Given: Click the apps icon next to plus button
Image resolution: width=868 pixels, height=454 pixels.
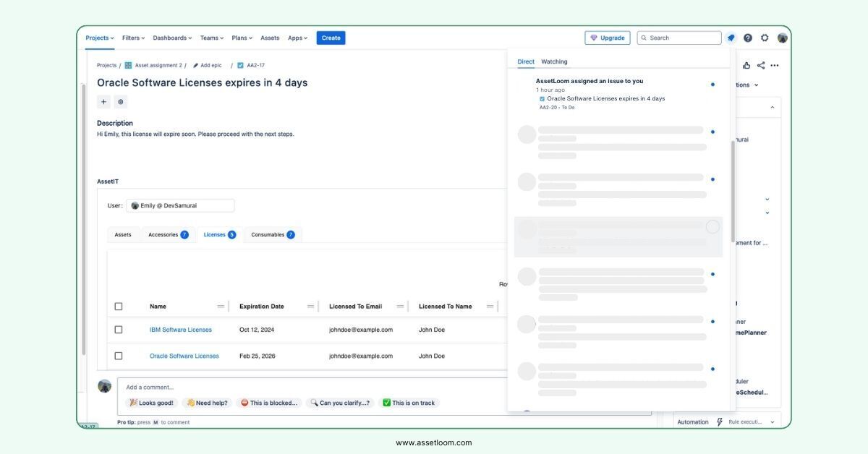Looking at the screenshot, I should pyautogui.click(x=121, y=102).
